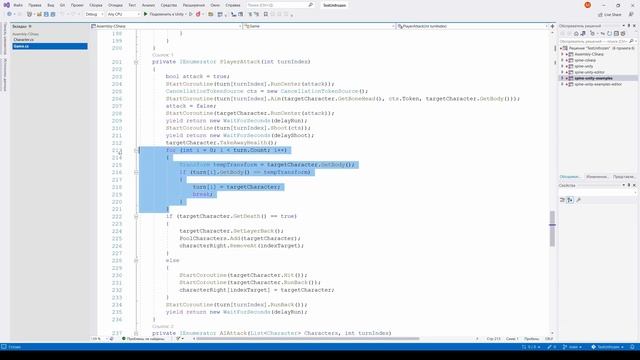Collapse the if GetDeath block at line 222

[x=136, y=216]
